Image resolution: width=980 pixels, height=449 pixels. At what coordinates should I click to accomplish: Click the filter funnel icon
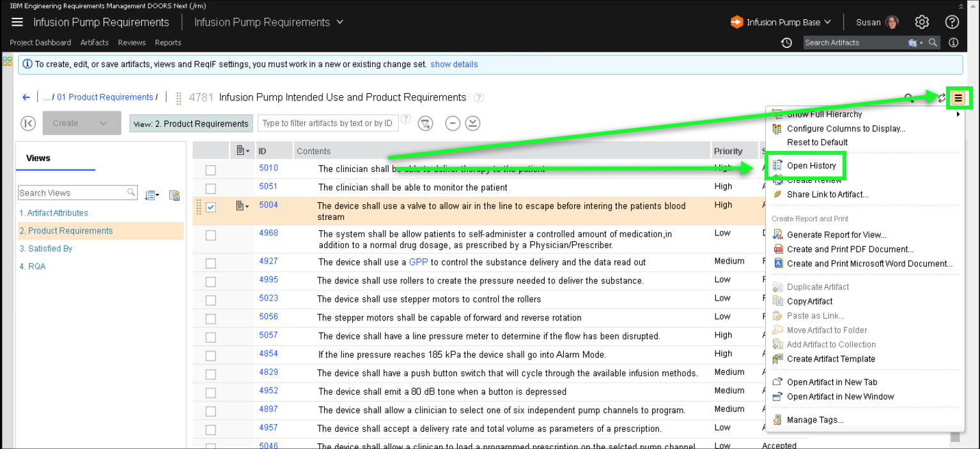click(x=426, y=123)
